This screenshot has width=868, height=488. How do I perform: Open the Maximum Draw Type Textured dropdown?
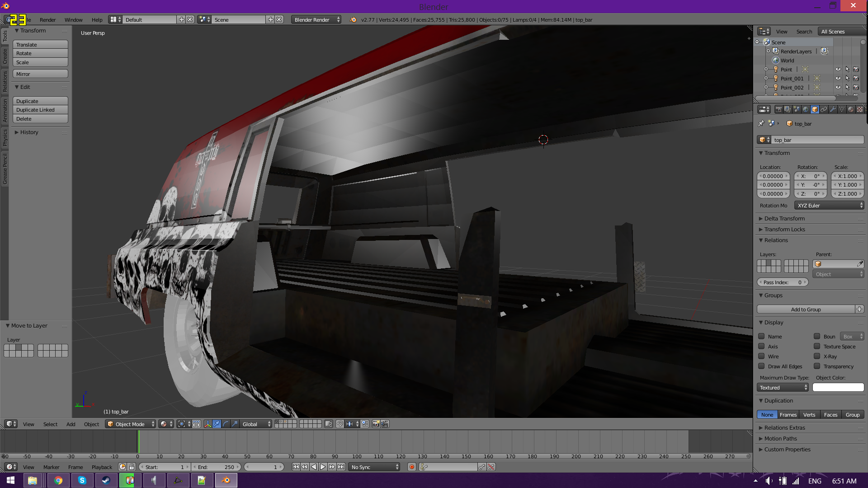[783, 388]
